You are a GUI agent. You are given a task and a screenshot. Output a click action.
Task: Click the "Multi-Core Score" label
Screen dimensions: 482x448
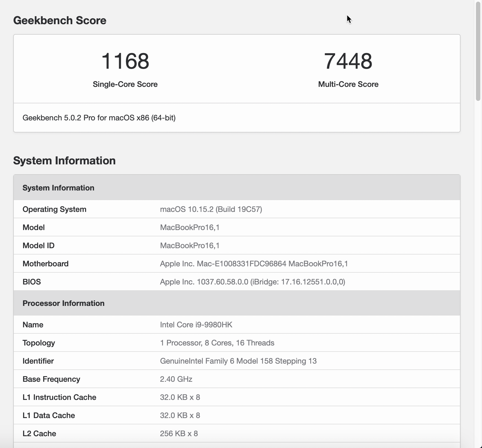pos(348,84)
